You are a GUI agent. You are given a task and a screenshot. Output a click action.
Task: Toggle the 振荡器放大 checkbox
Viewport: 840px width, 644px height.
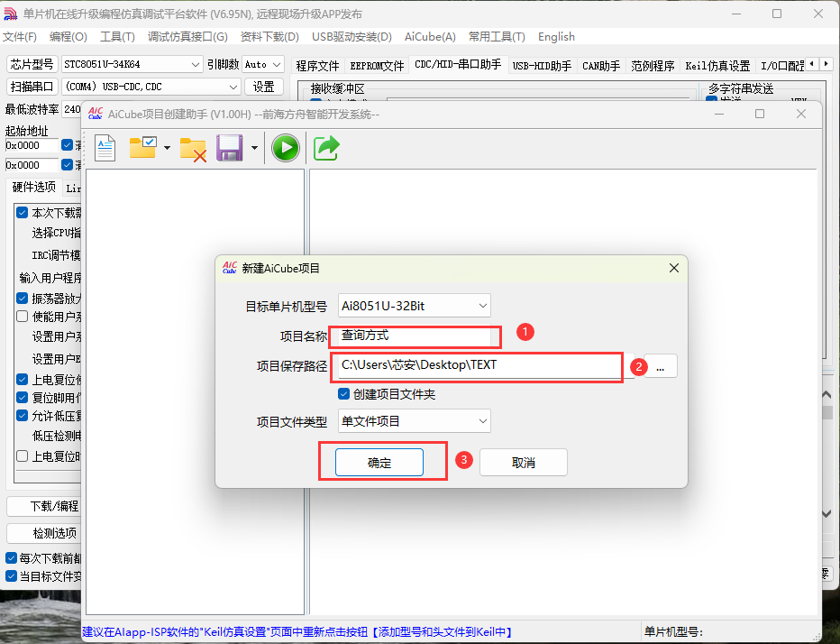[x=22, y=299]
